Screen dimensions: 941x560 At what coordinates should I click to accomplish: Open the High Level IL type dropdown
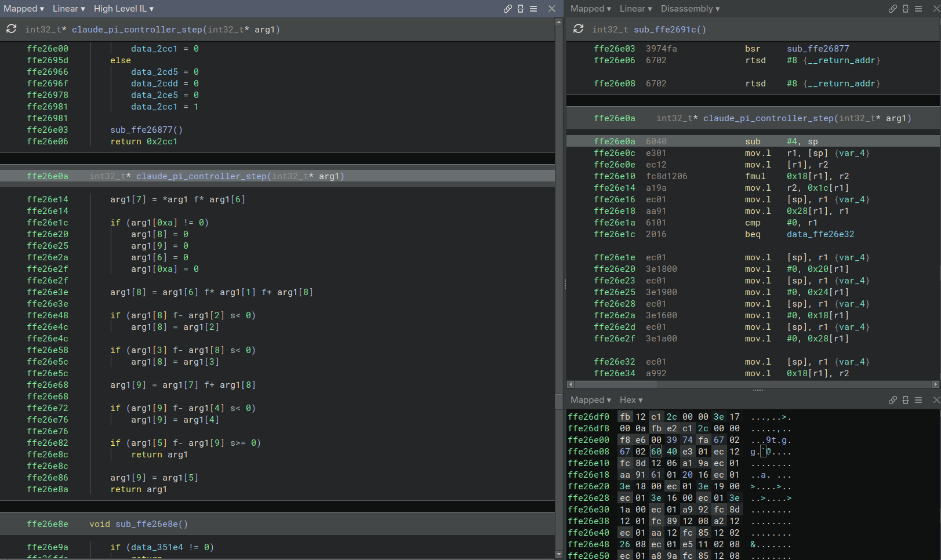click(x=124, y=9)
